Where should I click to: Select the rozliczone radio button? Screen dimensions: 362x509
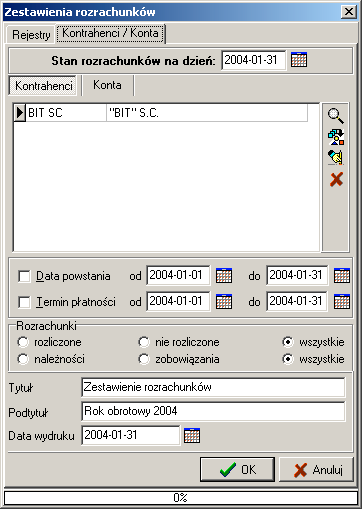pos(23,342)
